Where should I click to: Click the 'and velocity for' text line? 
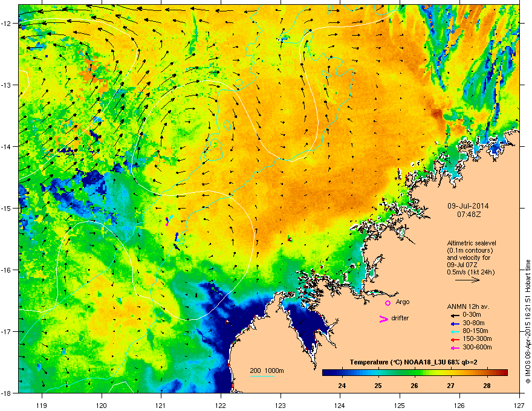(466, 257)
